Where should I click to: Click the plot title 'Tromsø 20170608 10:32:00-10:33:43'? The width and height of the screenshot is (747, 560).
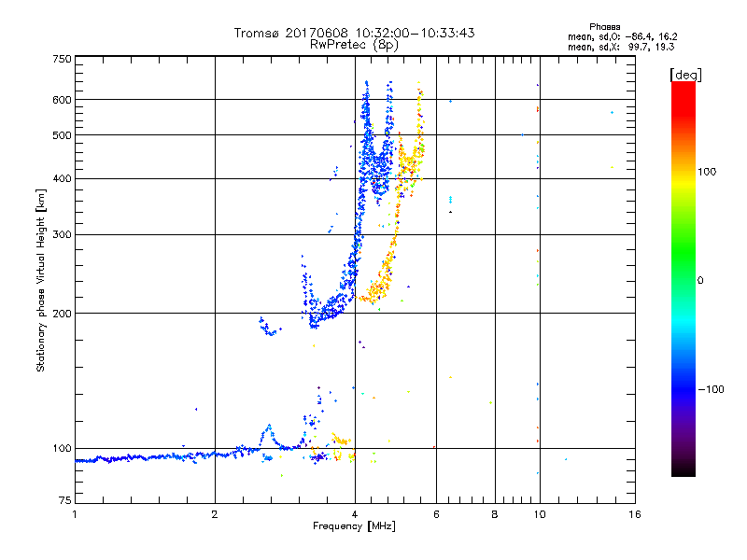(354, 33)
